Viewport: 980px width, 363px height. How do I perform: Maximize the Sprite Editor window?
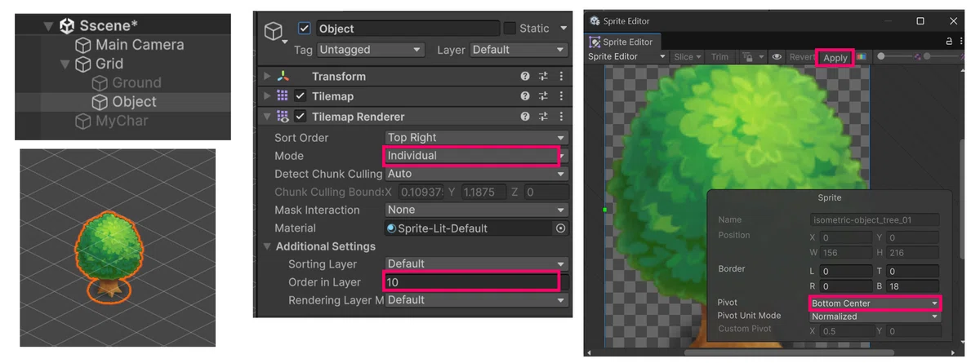pos(920,20)
